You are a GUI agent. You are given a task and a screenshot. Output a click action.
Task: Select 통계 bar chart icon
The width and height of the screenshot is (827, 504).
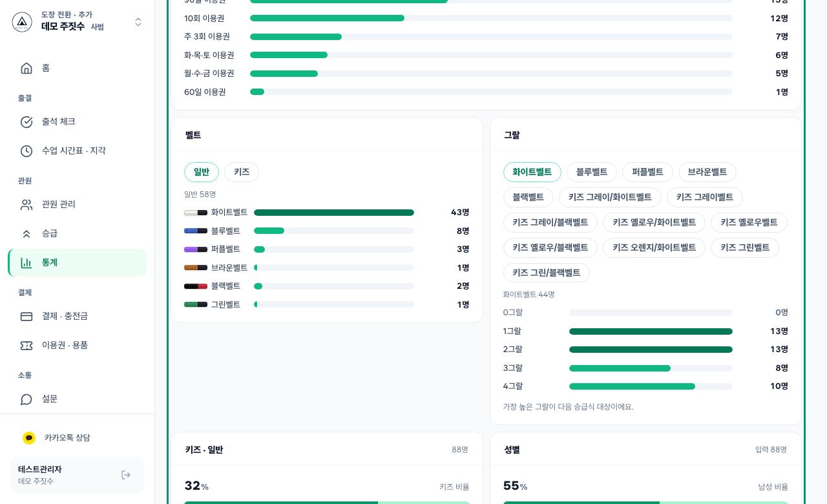click(26, 262)
